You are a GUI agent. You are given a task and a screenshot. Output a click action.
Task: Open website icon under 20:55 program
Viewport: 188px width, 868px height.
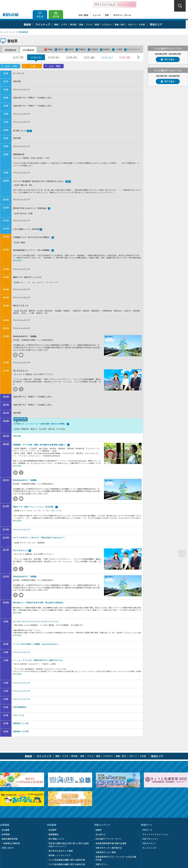coord(15,499)
